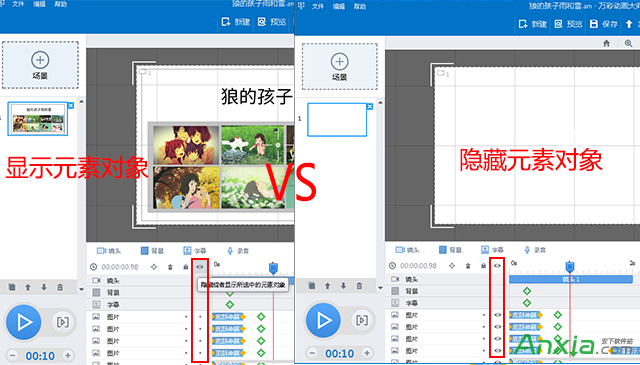The width and height of the screenshot is (640, 365).
Task: Close scene thumbnail with X in right window
Action: tap(370, 106)
